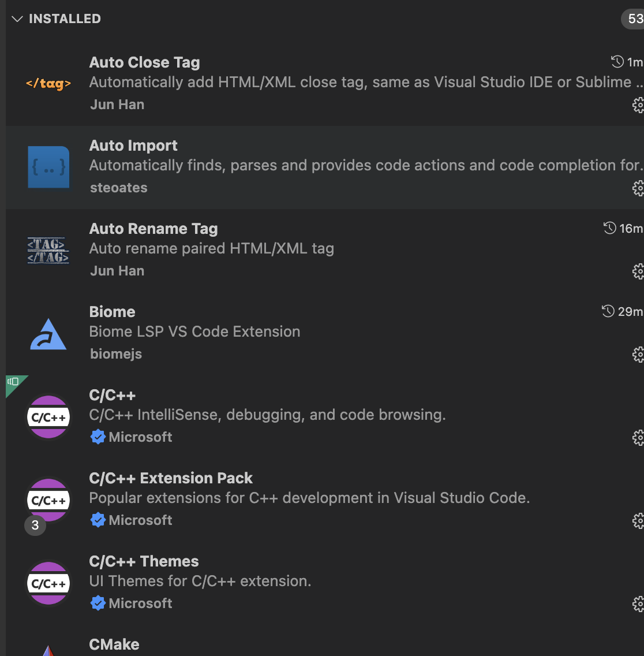Open the Auto Close Tag extension title
The image size is (644, 656).
144,62
